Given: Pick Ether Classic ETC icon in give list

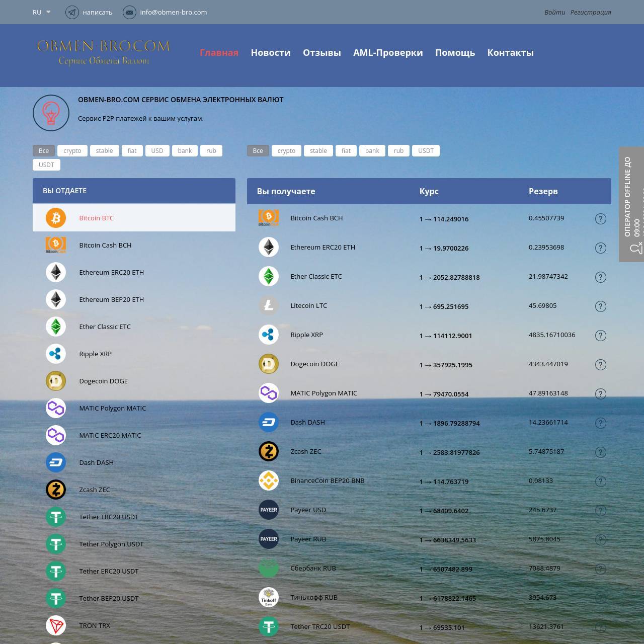Looking at the screenshot, I should pos(56,327).
